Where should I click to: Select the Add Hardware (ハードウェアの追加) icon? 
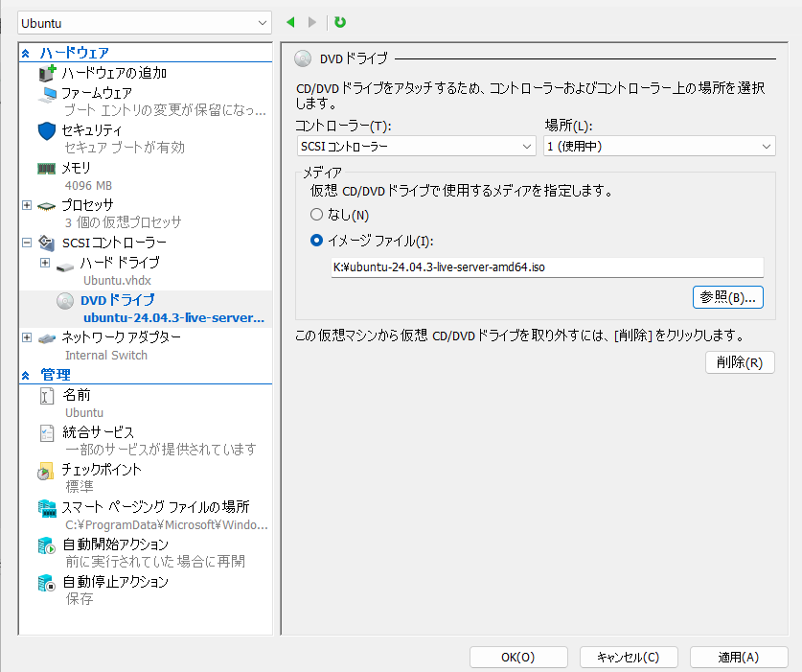48,74
